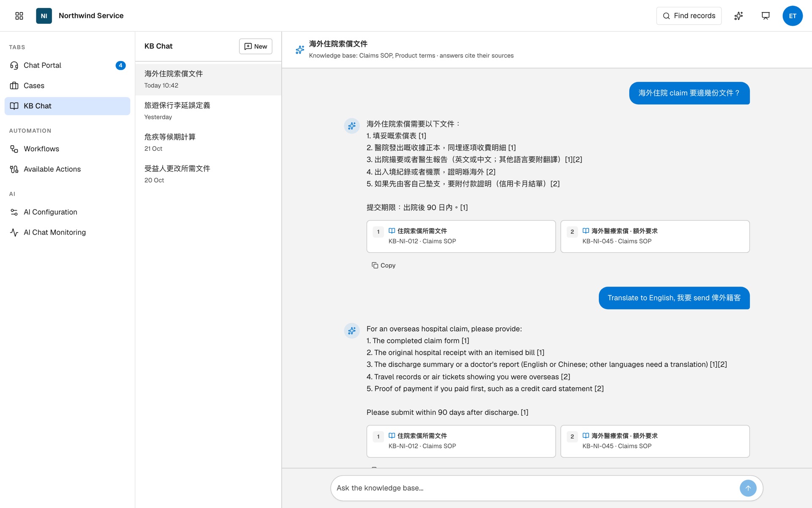
Task: Open the ET user avatar menu
Action: pos(793,16)
